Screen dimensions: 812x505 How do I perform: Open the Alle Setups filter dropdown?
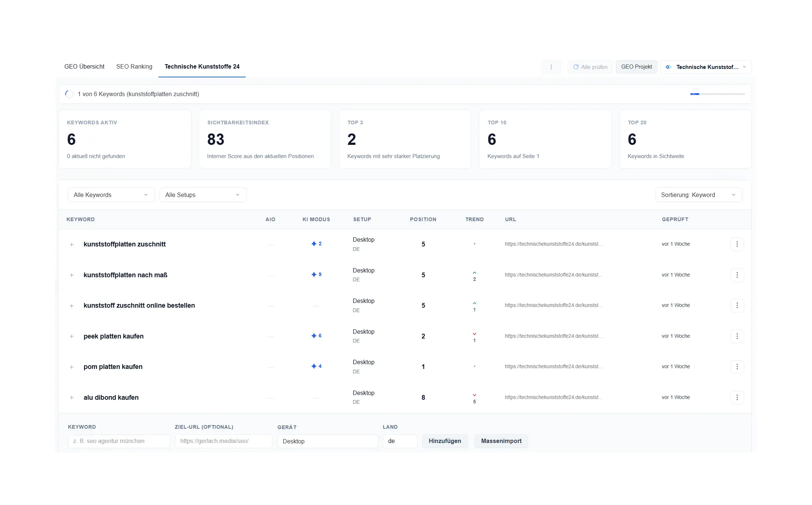click(x=203, y=195)
